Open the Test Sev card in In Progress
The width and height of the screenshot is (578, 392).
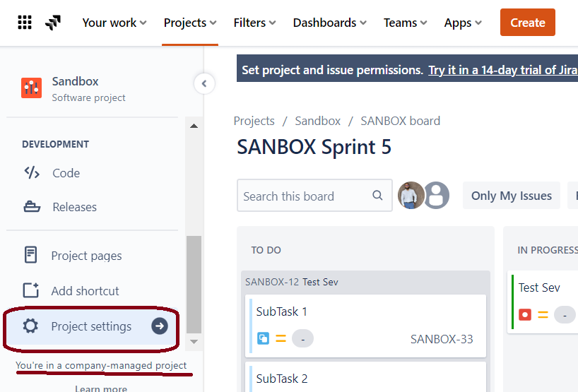[543, 302]
